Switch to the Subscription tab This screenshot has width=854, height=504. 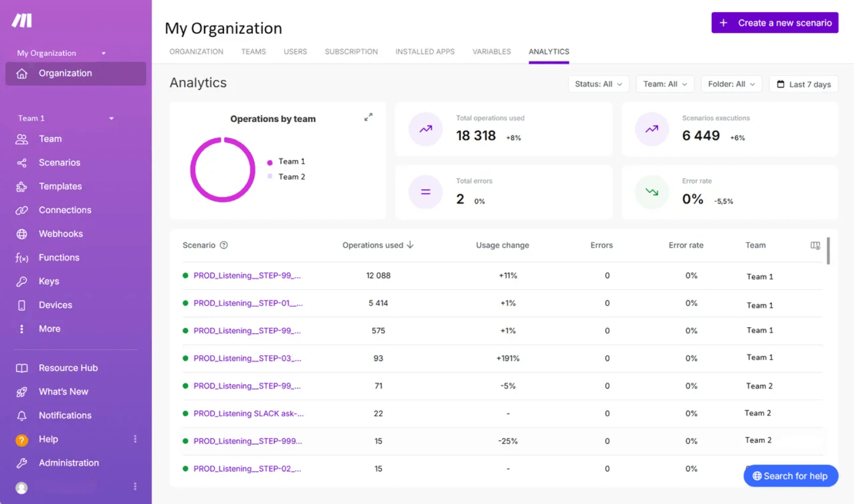351,51
